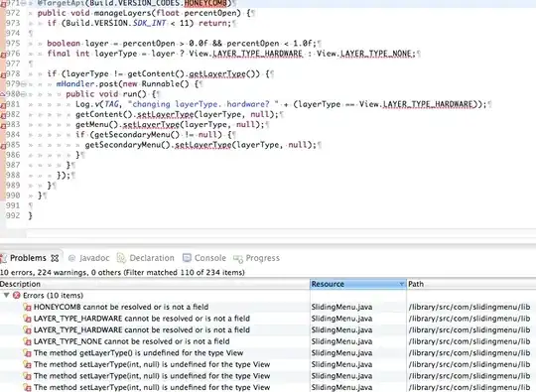Collapse the code fold at line 980
The image size is (536, 392).
point(24,94)
